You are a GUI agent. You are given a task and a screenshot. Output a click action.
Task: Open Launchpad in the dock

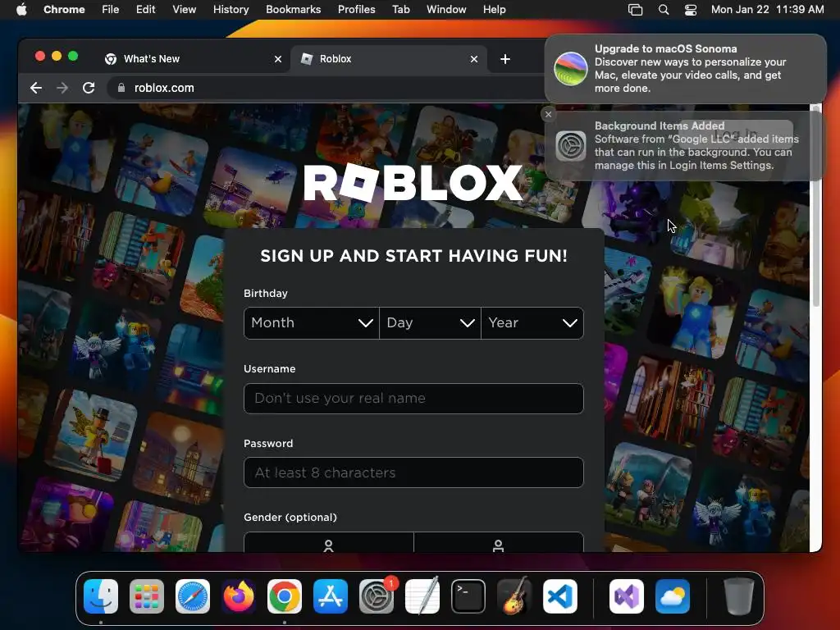pyautogui.click(x=147, y=596)
